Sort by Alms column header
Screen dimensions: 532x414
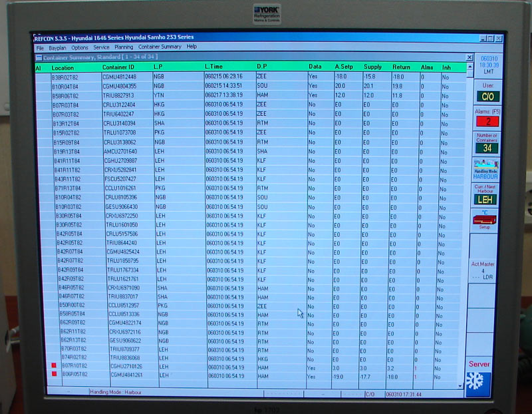pos(427,68)
